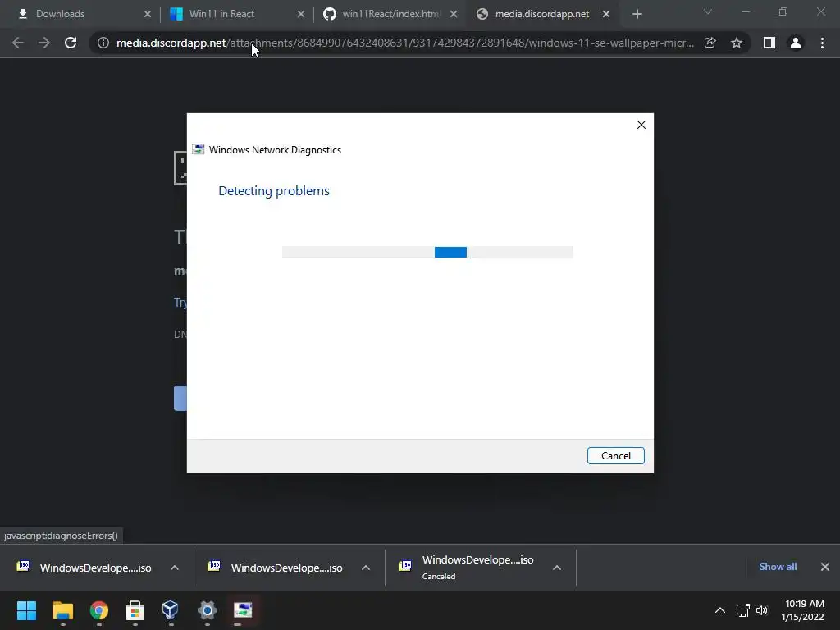Click the browser back arrow

[18, 43]
